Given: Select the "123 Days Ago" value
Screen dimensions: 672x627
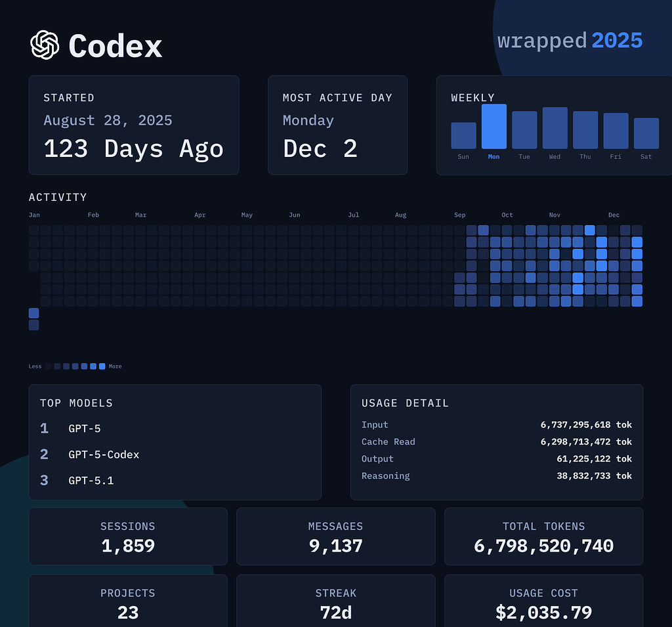Looking at the screenshot, I should (134, 148).
